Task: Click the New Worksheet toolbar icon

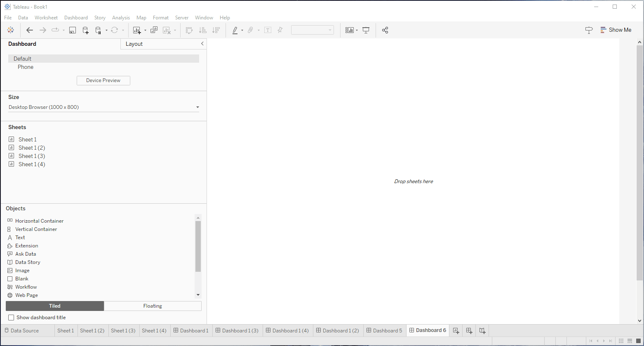Action: [137, 30]
